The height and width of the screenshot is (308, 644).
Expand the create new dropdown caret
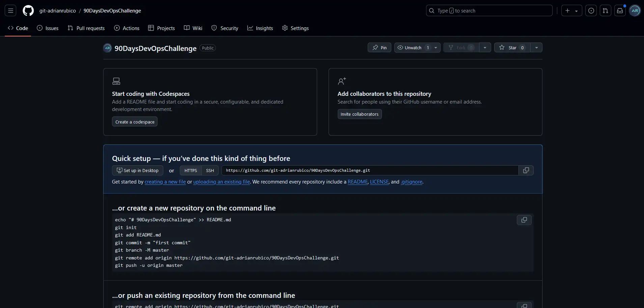576,11
